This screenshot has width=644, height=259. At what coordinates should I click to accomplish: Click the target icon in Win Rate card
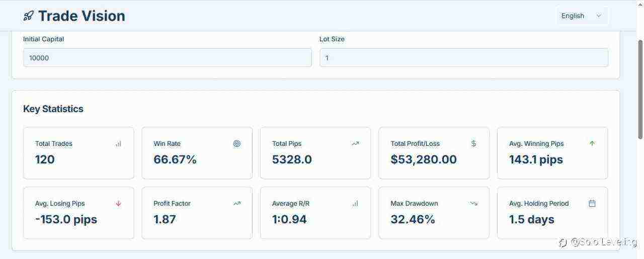(237, 143)
